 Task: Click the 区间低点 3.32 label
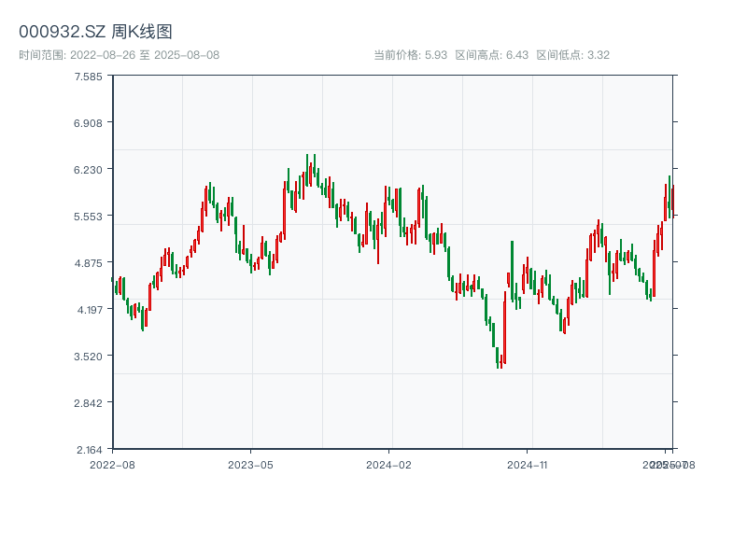573,55
